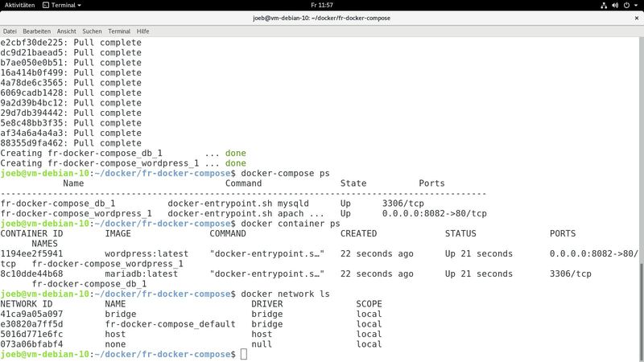The width and height of the screenshot is (644, 362).
Task: Click the 'docker container ps' command text
Action: click(291, 224)
